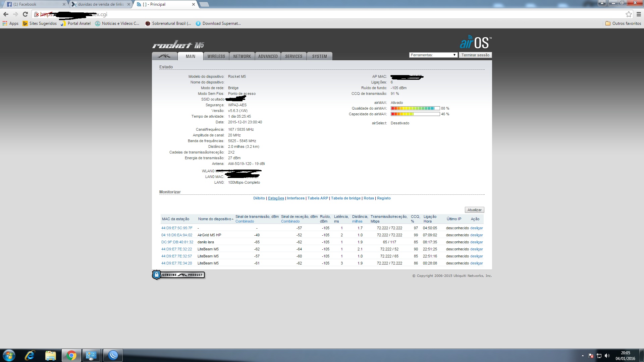This screenshot has height=362, width=644.
Task: Sort by Nome do dispositivo column
Action: pyautogui.click(x=215, y=219)
